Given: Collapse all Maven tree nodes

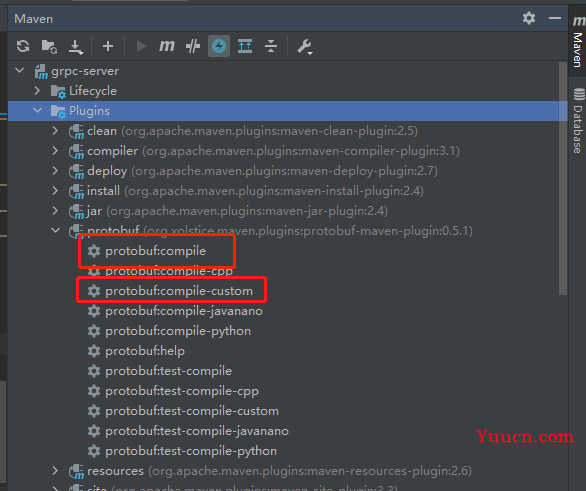Looking at the screenshot, I should click(271, 46).
